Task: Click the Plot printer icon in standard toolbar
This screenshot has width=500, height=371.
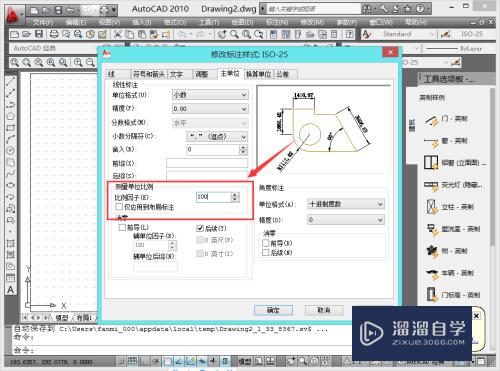Action: [54, 34]
